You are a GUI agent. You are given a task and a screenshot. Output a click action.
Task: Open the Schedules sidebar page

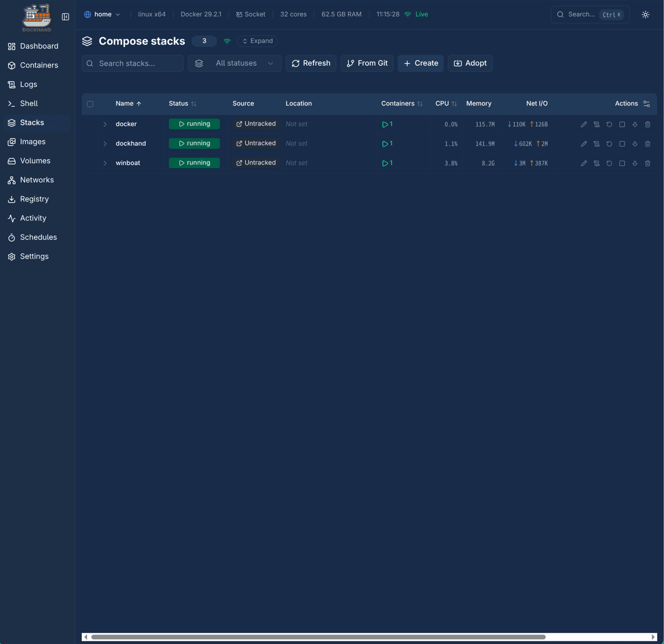tap(38, 237)
